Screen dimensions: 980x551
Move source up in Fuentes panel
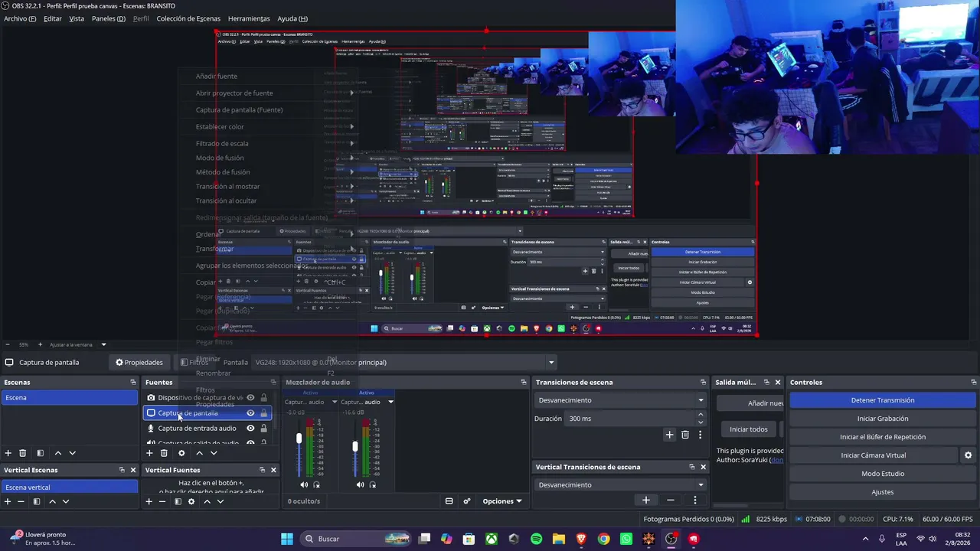pos(199,453)
